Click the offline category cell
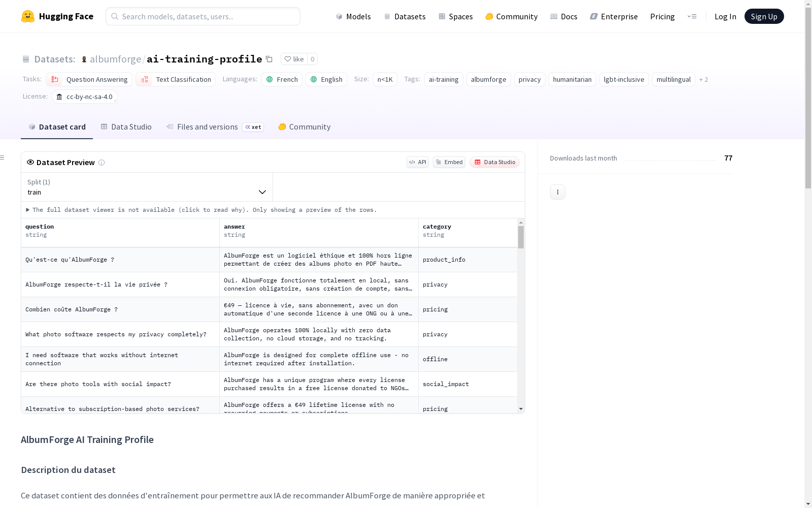 click(468, 359)
